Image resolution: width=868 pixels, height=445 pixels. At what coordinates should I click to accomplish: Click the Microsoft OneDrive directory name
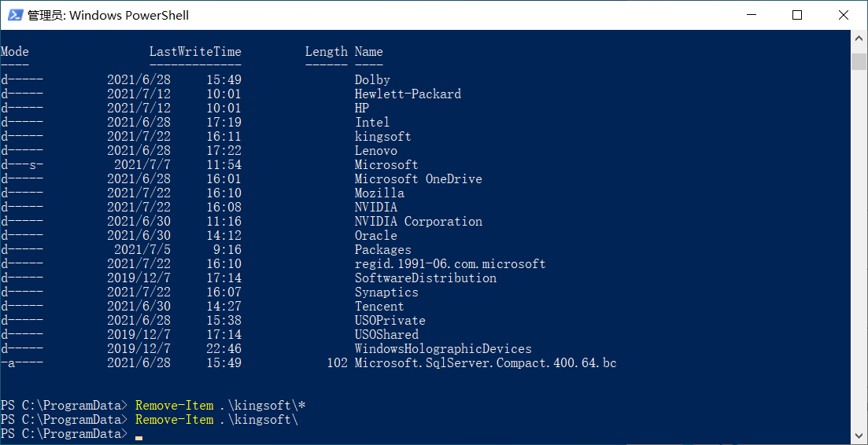click(x=419, y=179)
